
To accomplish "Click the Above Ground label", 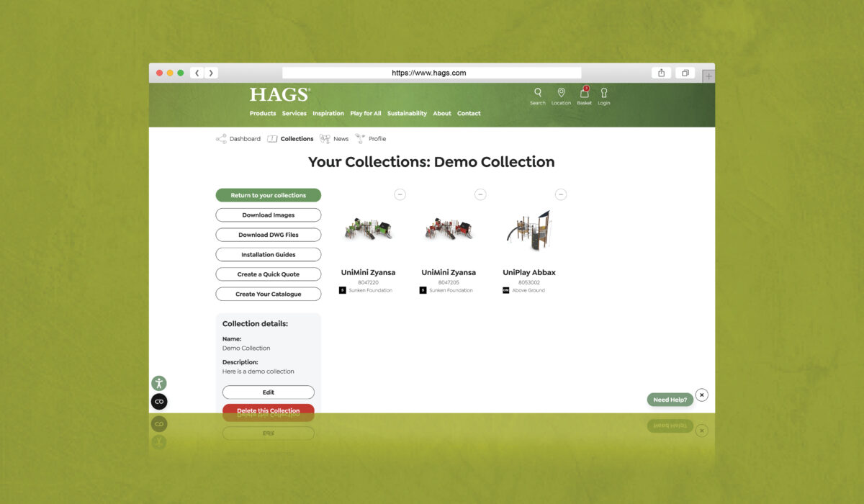I will point(529,290).
